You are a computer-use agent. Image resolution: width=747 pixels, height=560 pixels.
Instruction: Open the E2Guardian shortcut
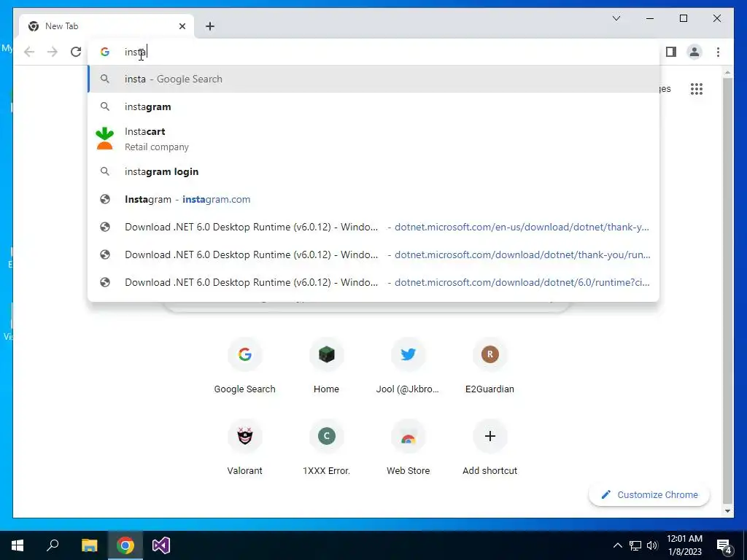pyautogui.click(x=489, y=366)
